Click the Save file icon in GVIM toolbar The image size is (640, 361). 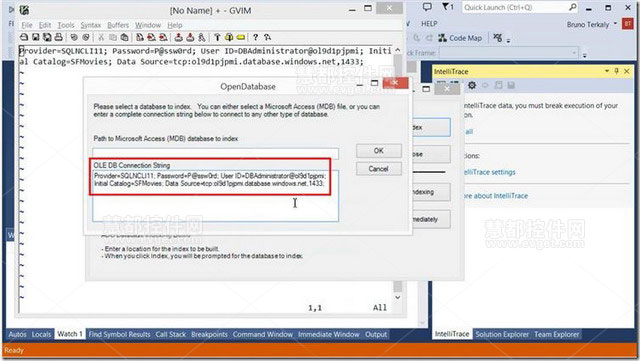point(36,37)
